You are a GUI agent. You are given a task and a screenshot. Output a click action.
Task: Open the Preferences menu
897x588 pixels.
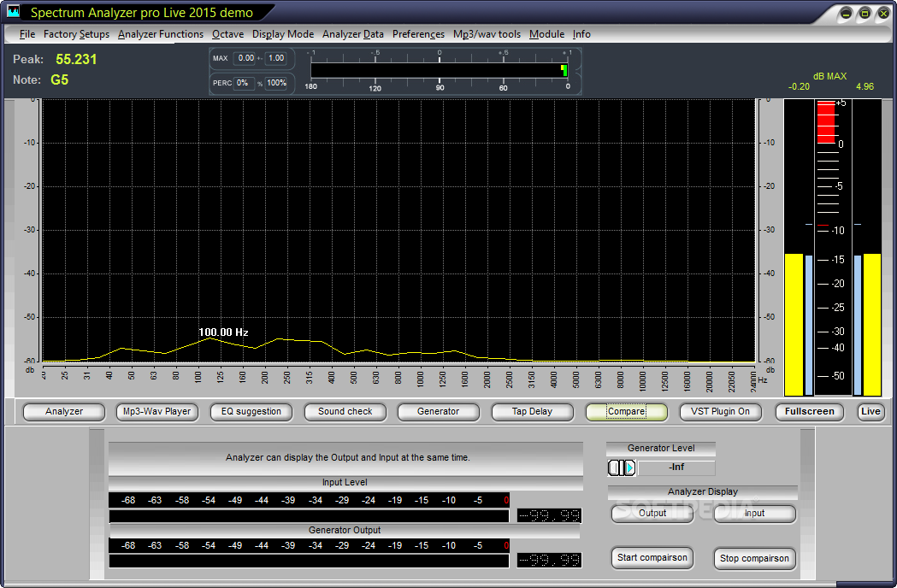(x=418, y=34)
